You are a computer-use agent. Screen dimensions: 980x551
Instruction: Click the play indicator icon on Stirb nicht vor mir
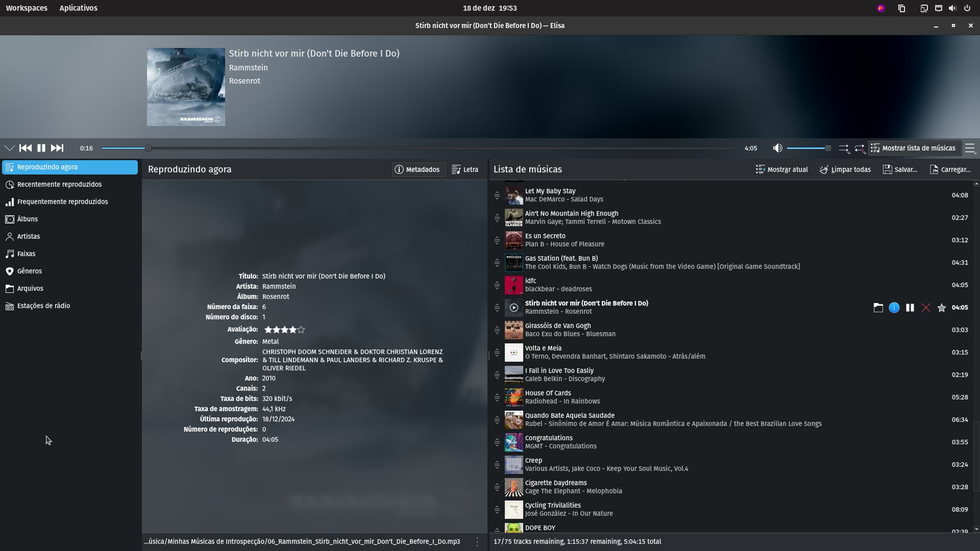point(513,308)
